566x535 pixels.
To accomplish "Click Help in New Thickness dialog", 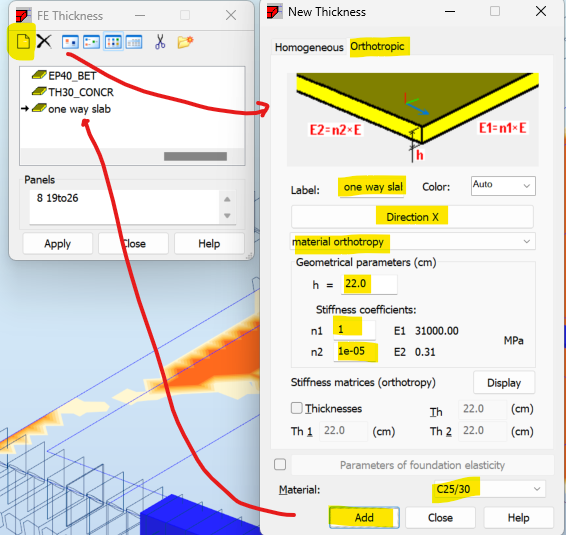I will pos(518,518).
